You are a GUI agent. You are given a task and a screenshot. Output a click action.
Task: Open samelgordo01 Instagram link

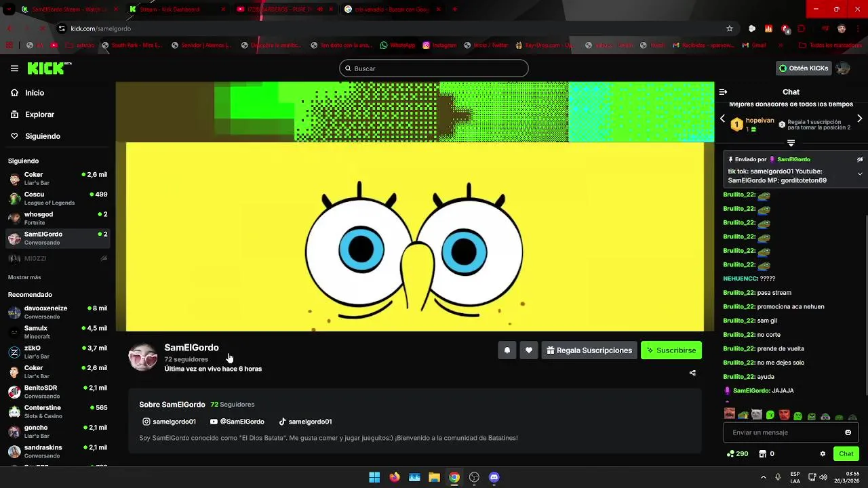point(169,422)
